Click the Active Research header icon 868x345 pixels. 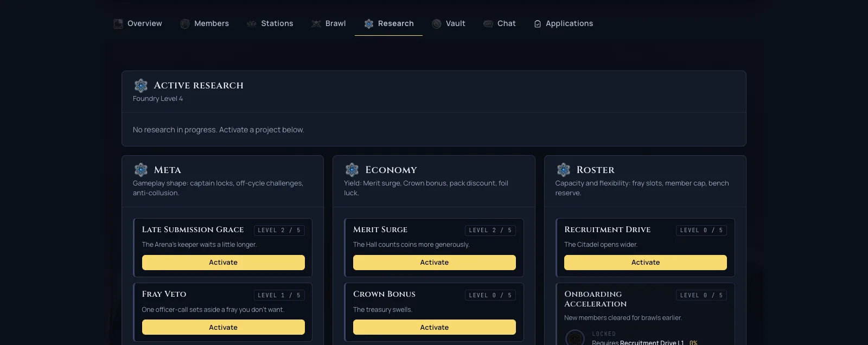(x=141, y=85)
